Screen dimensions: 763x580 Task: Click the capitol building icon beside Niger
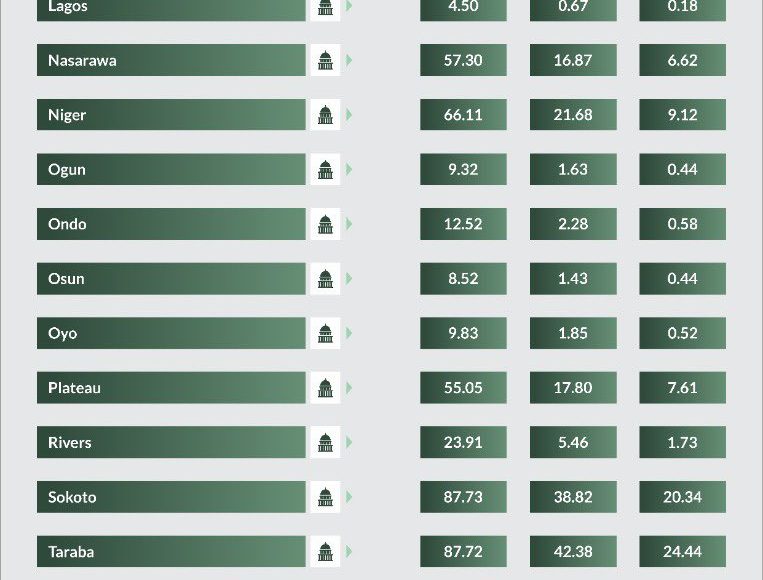(x=325, y=115)
